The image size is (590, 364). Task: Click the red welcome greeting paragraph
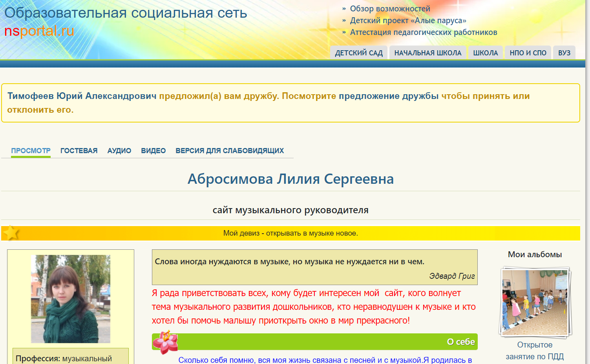[314, 307]
